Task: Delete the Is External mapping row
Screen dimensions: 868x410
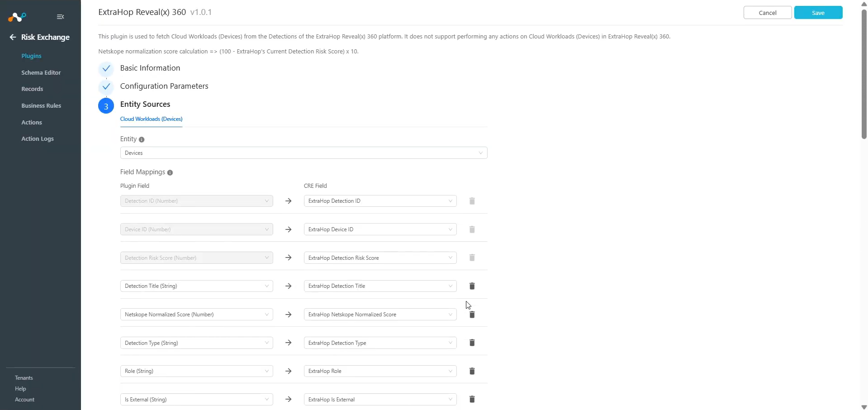Action: coord(472,400)
